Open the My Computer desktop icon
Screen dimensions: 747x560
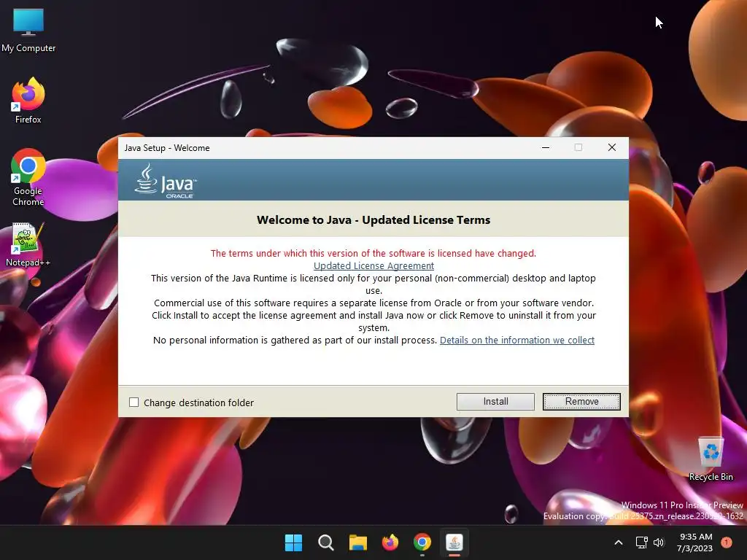pos(28,29)
